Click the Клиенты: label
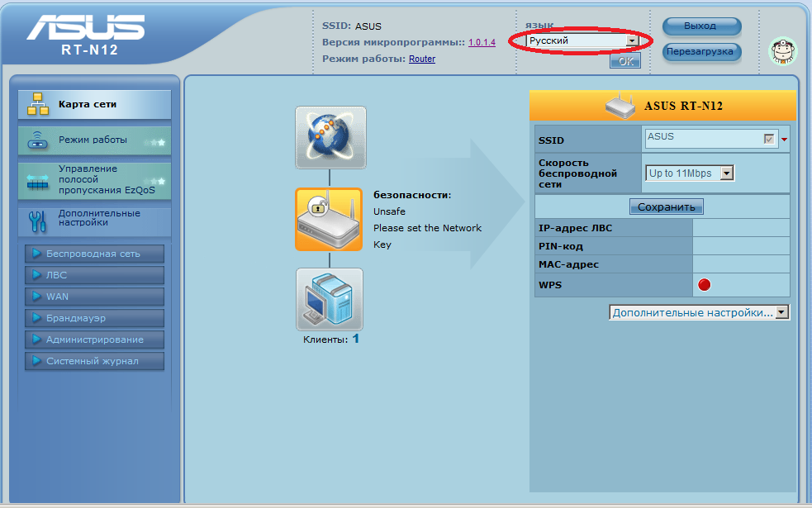 tap(325, 339)
